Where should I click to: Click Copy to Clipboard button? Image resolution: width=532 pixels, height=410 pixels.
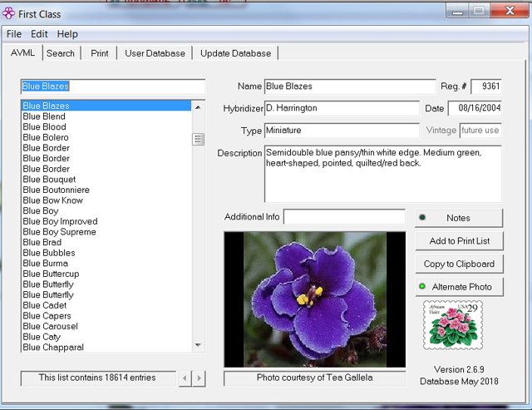(x=459, y=264)
